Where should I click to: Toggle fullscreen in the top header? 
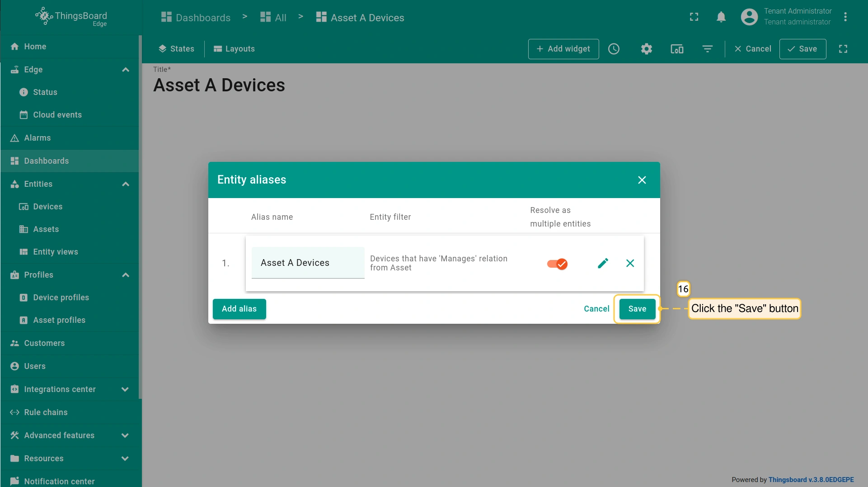(694, 17)
